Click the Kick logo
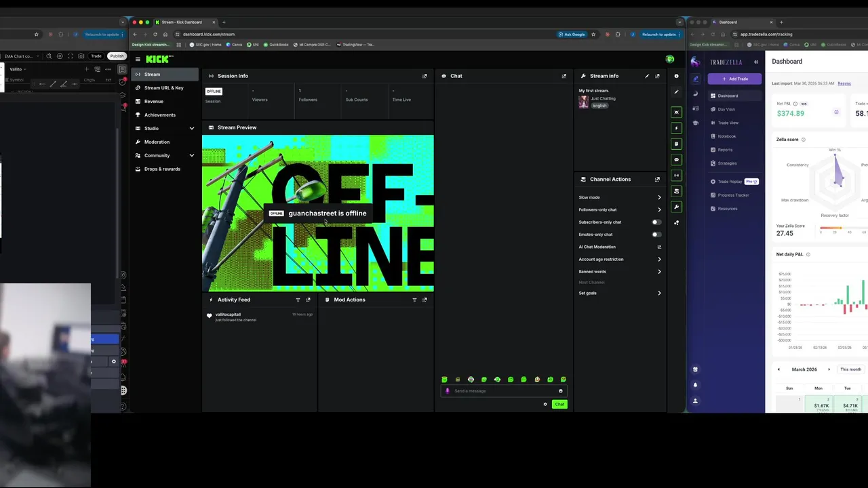 pyautogui.click(x=159, y=59)
